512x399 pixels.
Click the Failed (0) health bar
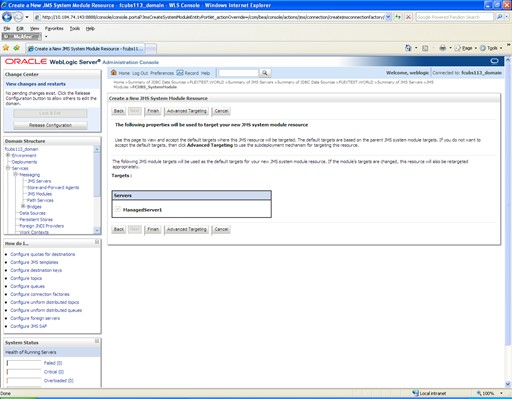[x=24, y=363]
